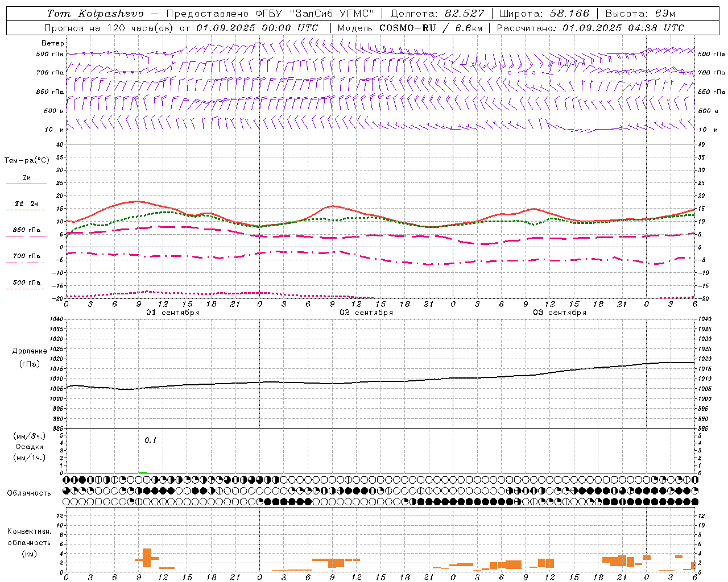Screen dimensions: 728x582
Task: Click the Давление pressure panel label
Action: [30, 351]
